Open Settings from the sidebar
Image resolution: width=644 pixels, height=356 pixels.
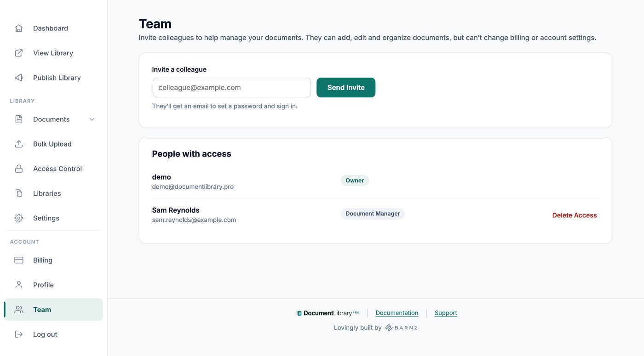pyautogui.click(x=53, y=219)
